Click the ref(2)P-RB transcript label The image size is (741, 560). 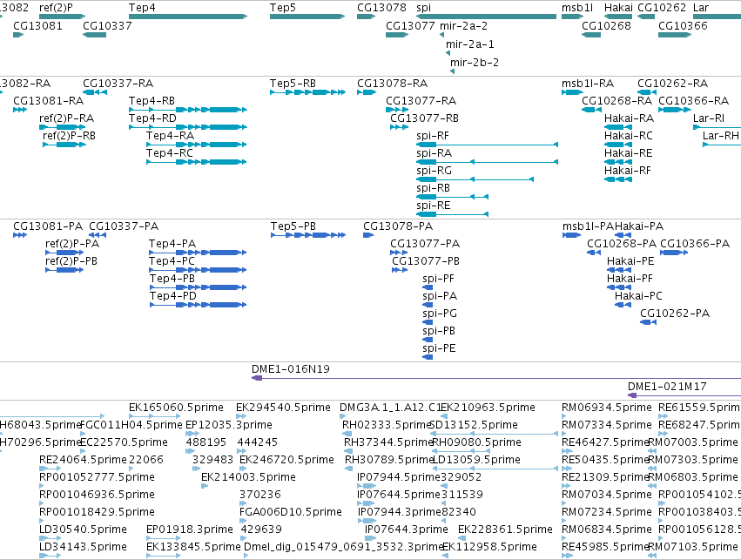pyautogui.click(x=69, y=136)
